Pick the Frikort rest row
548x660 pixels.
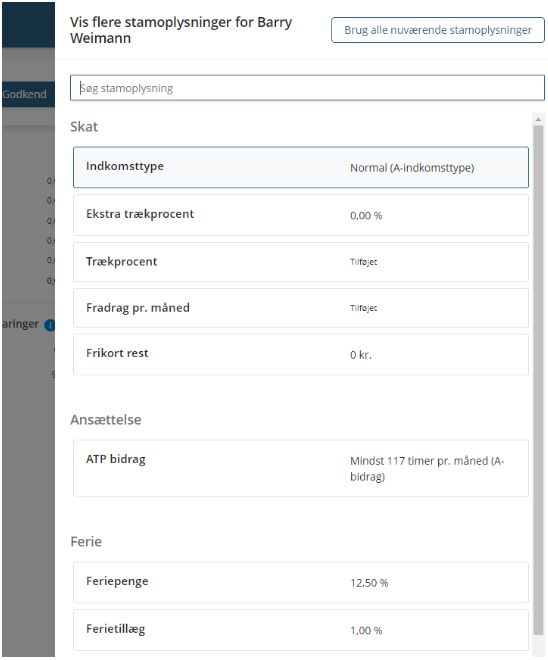coord(301,354)
